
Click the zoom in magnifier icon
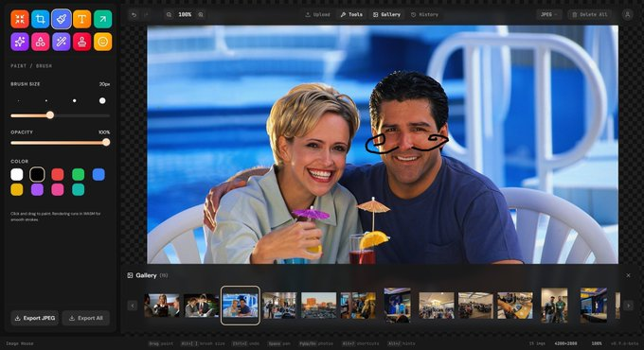pyautogui.click(x=201, y=15)
